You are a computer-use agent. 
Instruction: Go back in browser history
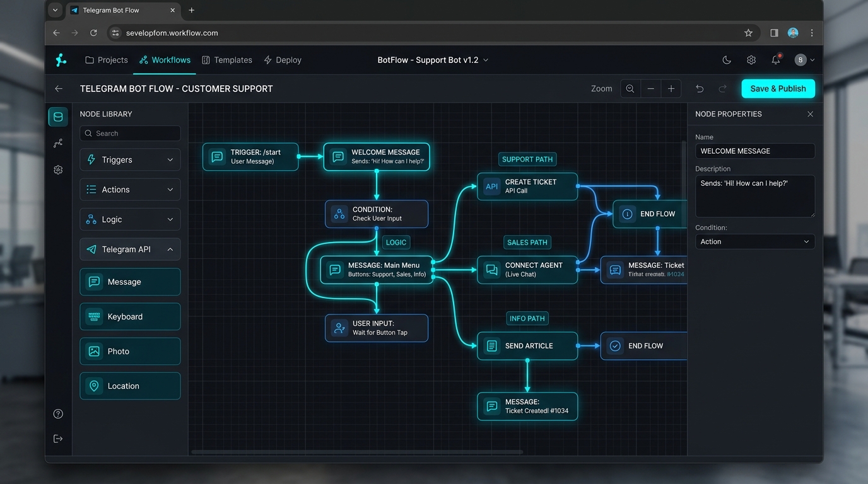click(57, 33)
